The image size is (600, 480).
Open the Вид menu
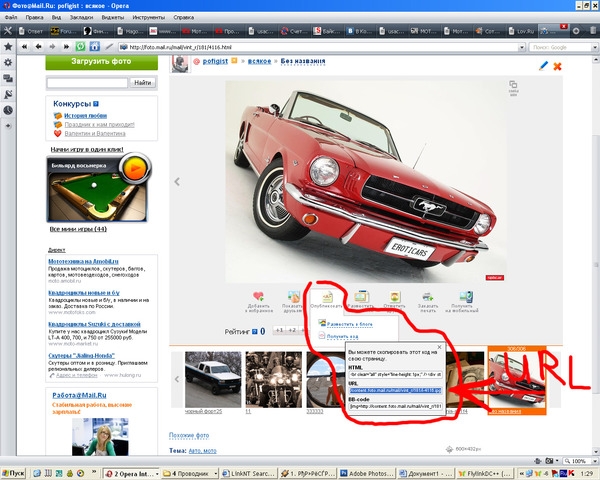point(56,17)
